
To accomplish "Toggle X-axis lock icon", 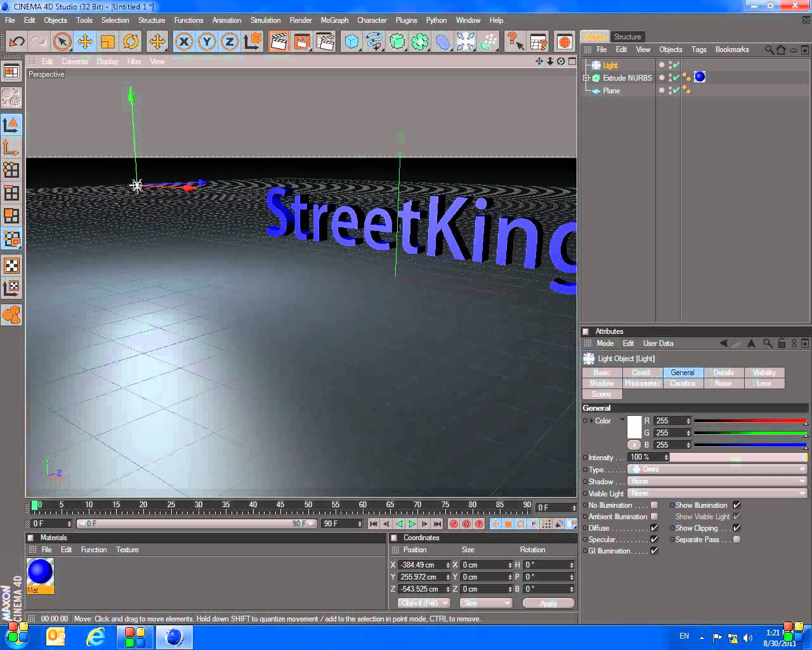I will (183, 42).
